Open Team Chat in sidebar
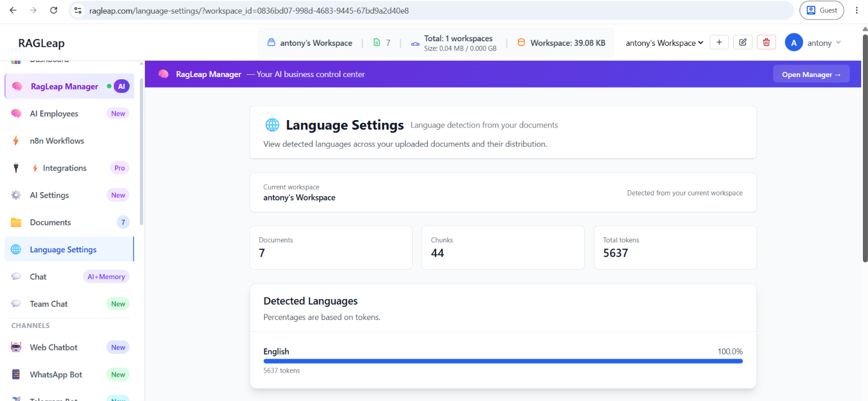The height and width of the screenshot is (401, 868). coord(69,304)
